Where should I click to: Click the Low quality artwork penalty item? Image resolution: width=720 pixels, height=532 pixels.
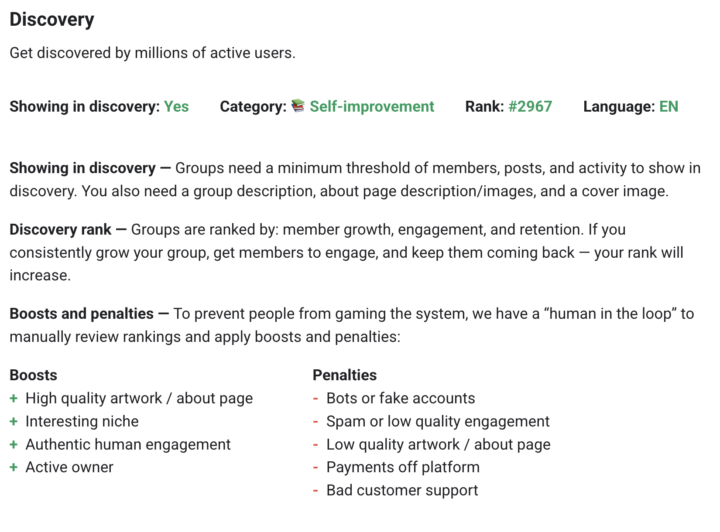pyautogui.click(x=438, y=444)
